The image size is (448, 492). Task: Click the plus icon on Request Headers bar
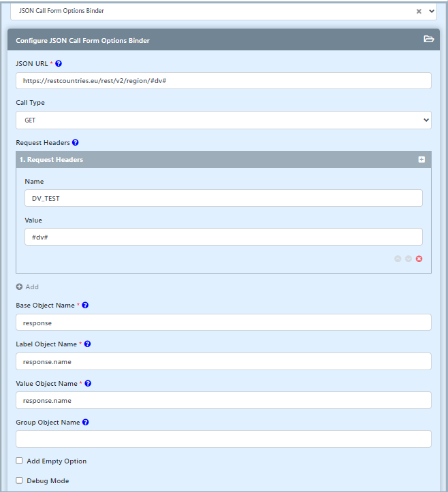pos(421,159)
